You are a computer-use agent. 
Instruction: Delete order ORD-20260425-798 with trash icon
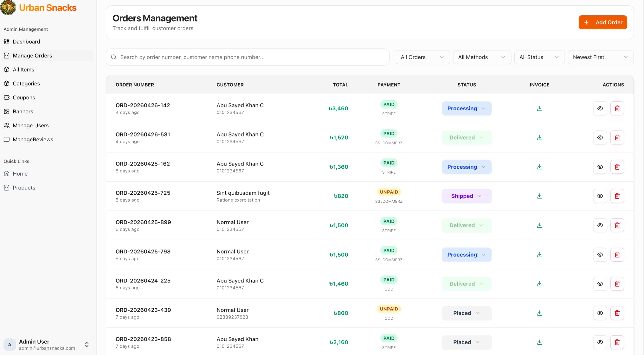[x=617, y=255]
